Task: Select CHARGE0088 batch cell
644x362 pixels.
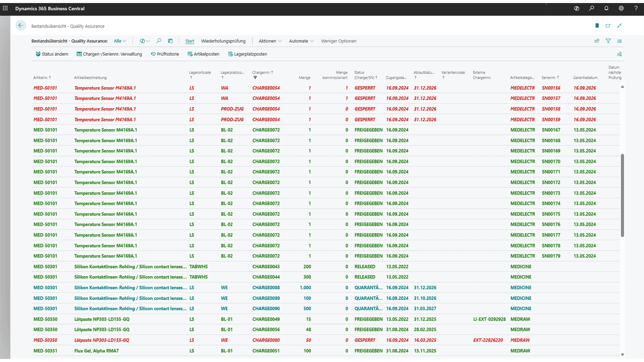Action: [x=266, y=288]
